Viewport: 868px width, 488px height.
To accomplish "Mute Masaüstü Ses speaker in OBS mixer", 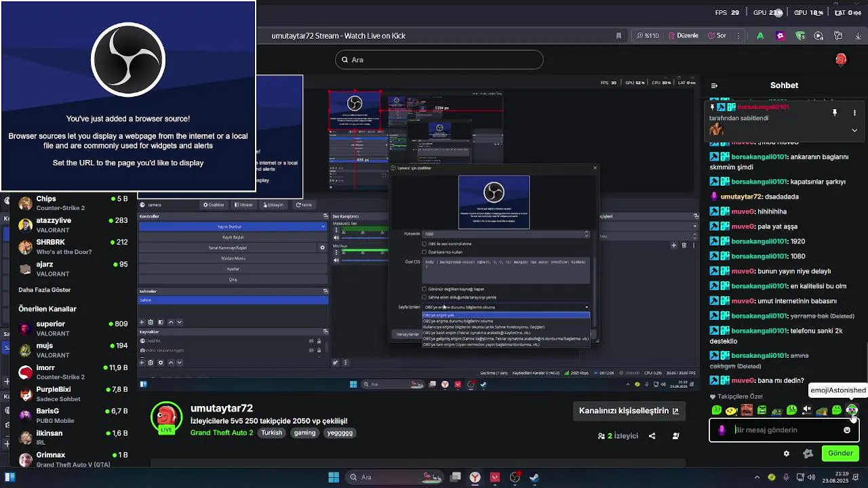I will pyautogui.click(x=336, y=238).
